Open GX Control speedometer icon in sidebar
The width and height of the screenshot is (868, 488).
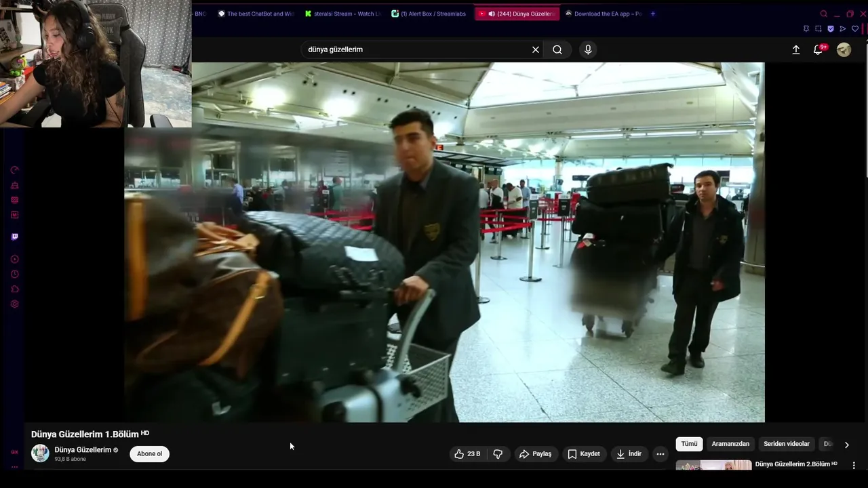(15, 170)
